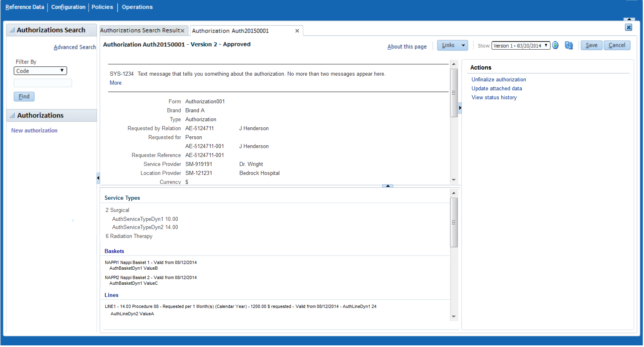
Task: Open the Reference Data menu
Action: (25, 7)
